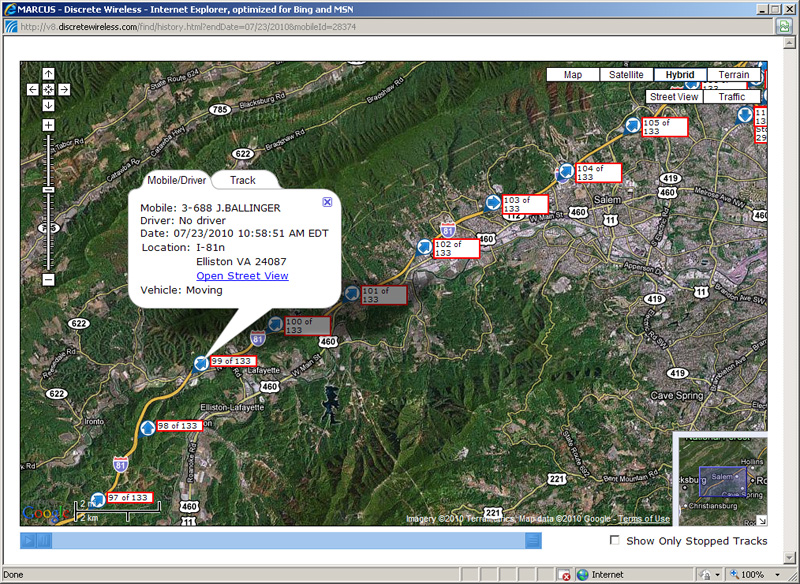Click the label 102 of 133
Image resolution: width=800 pixels, height=584 pixels.
(x=457, y=248)
